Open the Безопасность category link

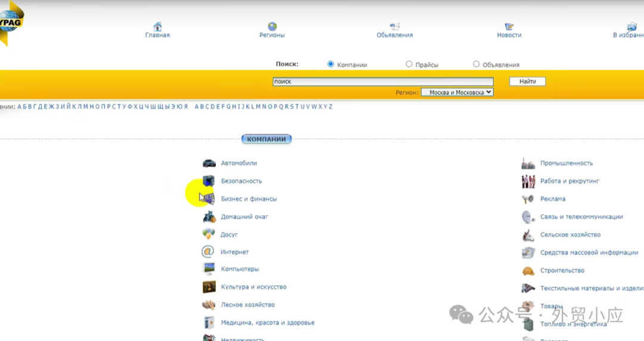[x=241, y=181]
